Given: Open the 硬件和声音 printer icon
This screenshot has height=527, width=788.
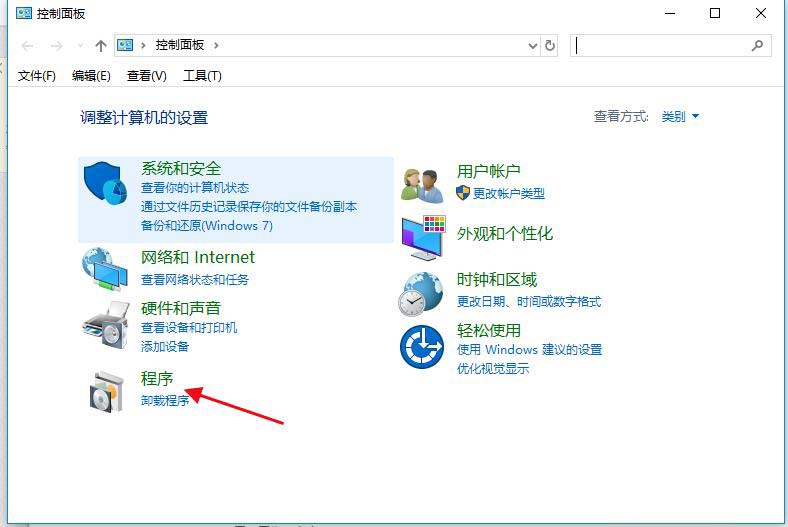Looking at the screenshot, I should [x=107, y=325].
